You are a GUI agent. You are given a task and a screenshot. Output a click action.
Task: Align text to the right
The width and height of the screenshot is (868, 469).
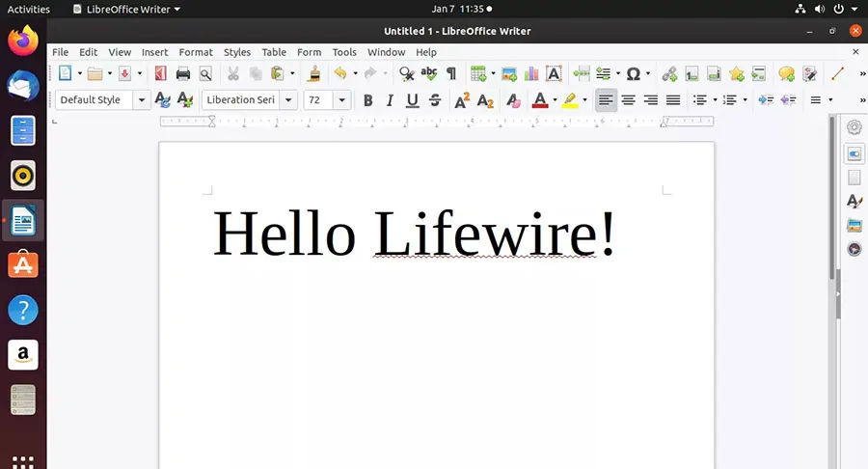[650, 100]
